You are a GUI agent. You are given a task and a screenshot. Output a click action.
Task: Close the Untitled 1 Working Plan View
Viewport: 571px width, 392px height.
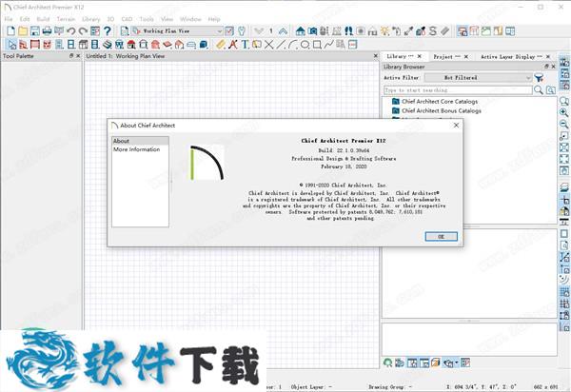[x=376, y=56]
